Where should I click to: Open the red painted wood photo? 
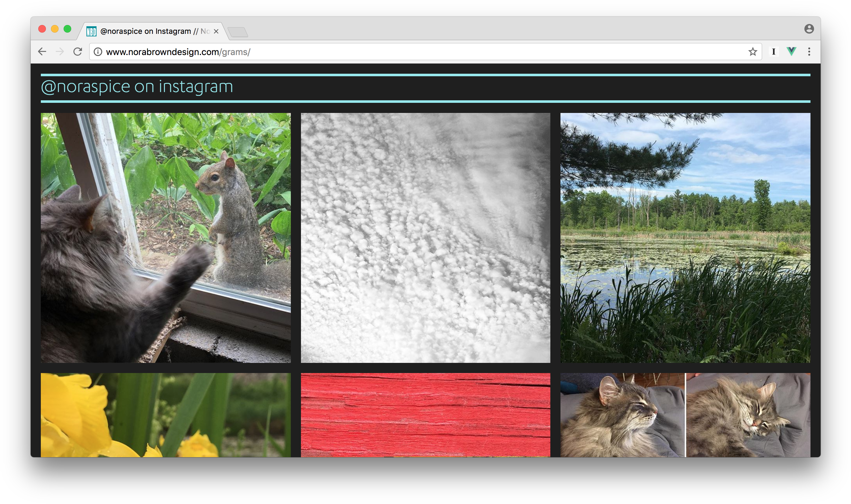point(425,415)
